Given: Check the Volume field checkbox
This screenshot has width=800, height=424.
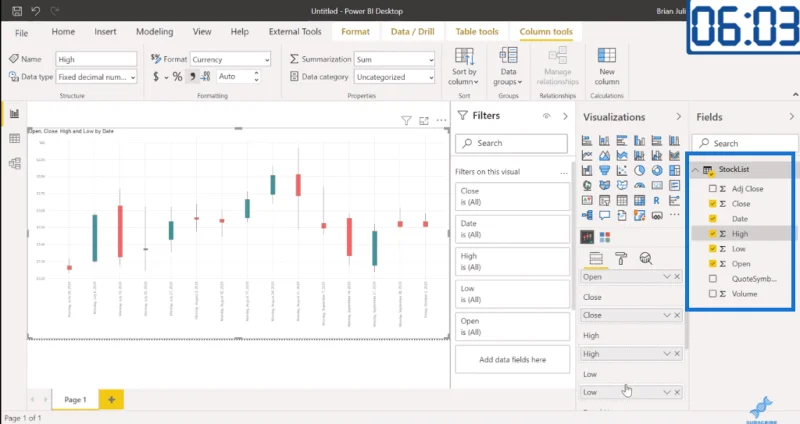Looking at the screenshot, I should coord(713,294).
